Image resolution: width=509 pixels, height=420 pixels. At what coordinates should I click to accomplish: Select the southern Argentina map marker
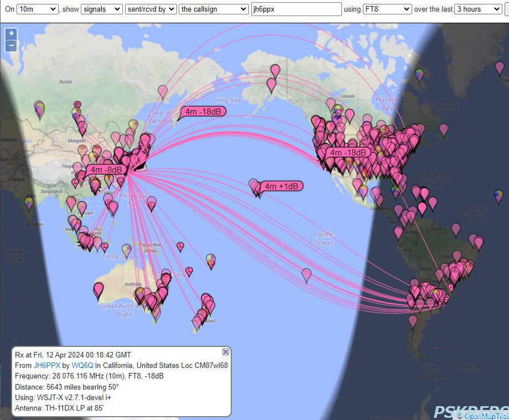tap(412, 321)
